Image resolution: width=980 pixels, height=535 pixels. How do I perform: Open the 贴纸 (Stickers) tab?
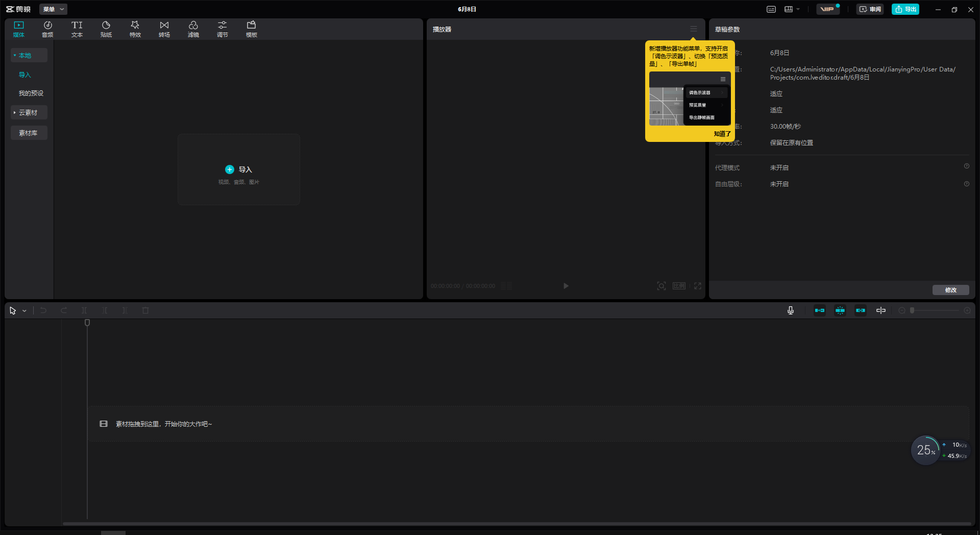pyautogui.click(x=106, y=29)
